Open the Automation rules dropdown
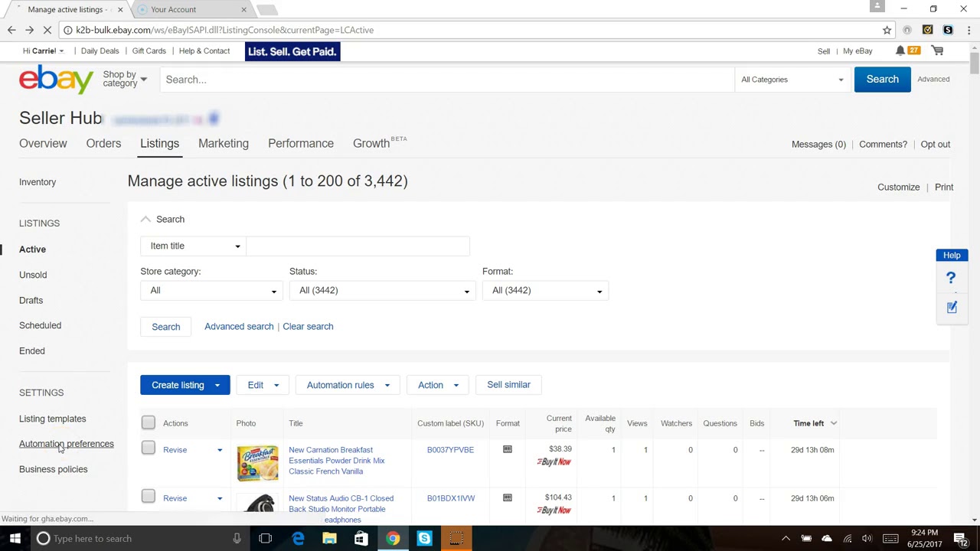 tap(348, 385)
